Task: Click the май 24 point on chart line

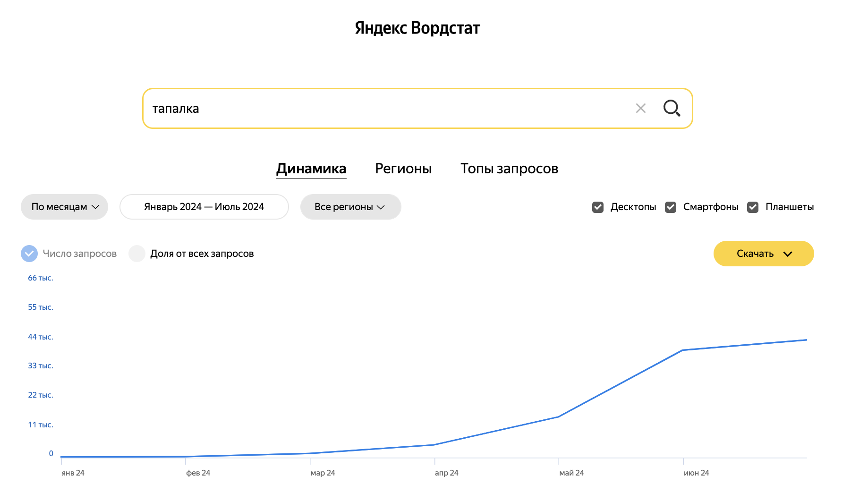Action: pyautogui.click(x=558, y=416)
